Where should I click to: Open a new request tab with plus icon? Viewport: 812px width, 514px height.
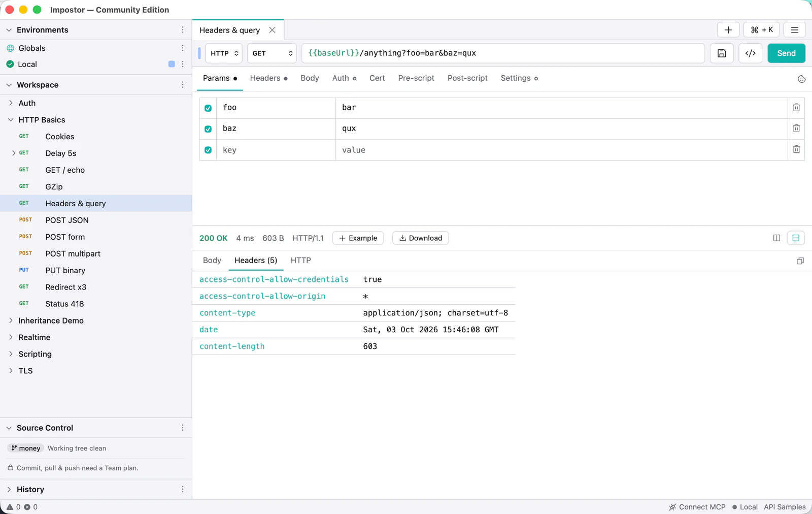(x=728, y=30)
